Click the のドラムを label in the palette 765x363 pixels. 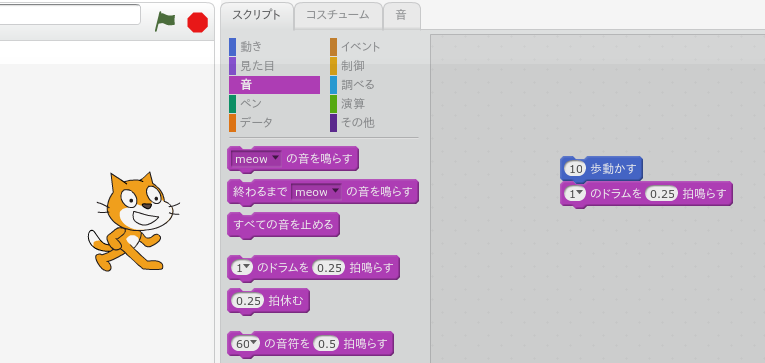pyautogui.click(x=283, y=268)
